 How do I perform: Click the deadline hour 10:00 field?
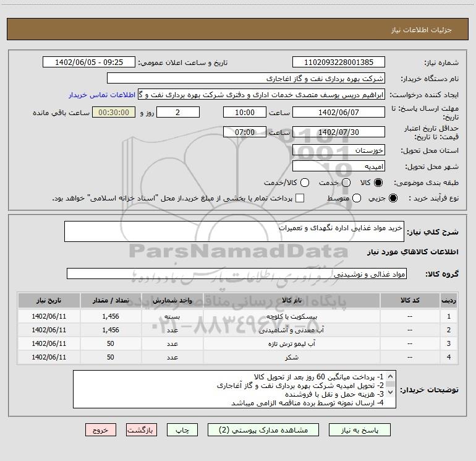[x=245, y=112]
